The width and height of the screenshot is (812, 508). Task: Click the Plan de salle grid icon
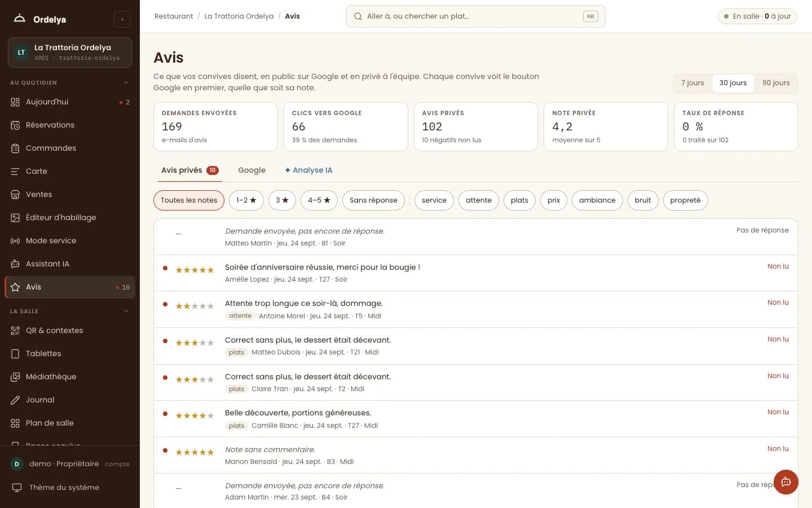tap(15, 423)
